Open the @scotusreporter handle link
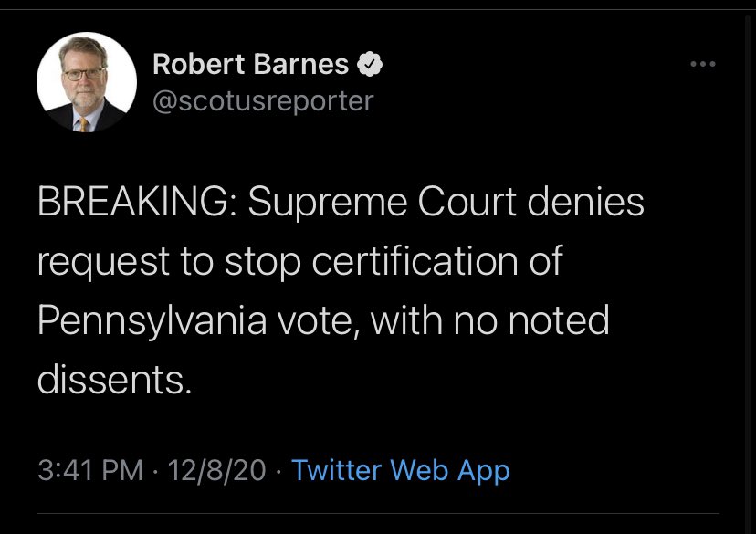756x534 pixels. pyautogui.click(x=263, y=100)
